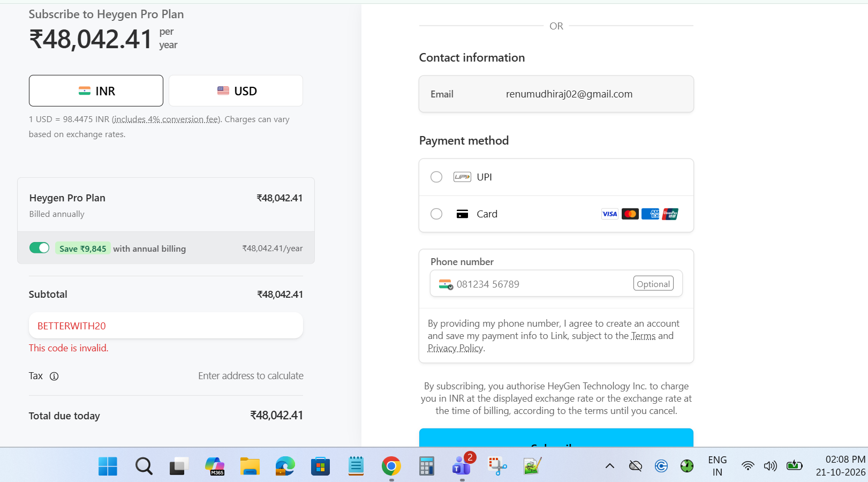868x482 pixels.
Task: Click the conversion fee info text
Action: 166,119
